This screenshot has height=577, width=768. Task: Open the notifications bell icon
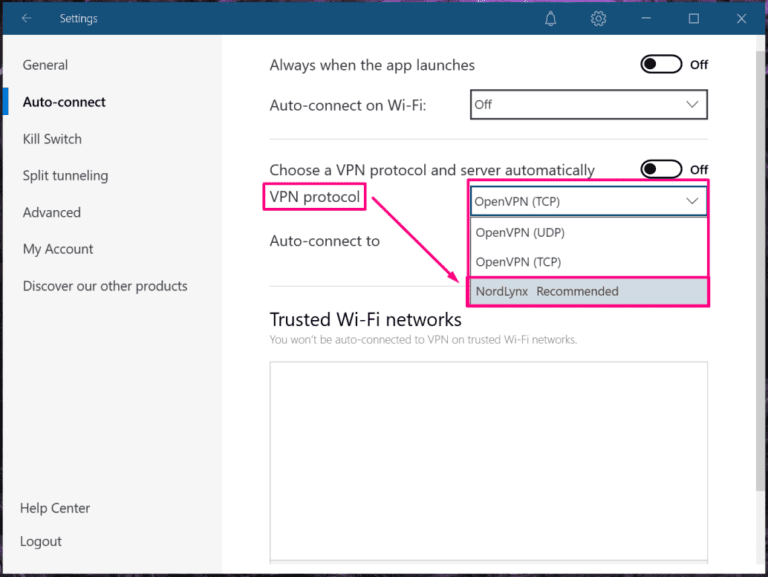(551, 19)
